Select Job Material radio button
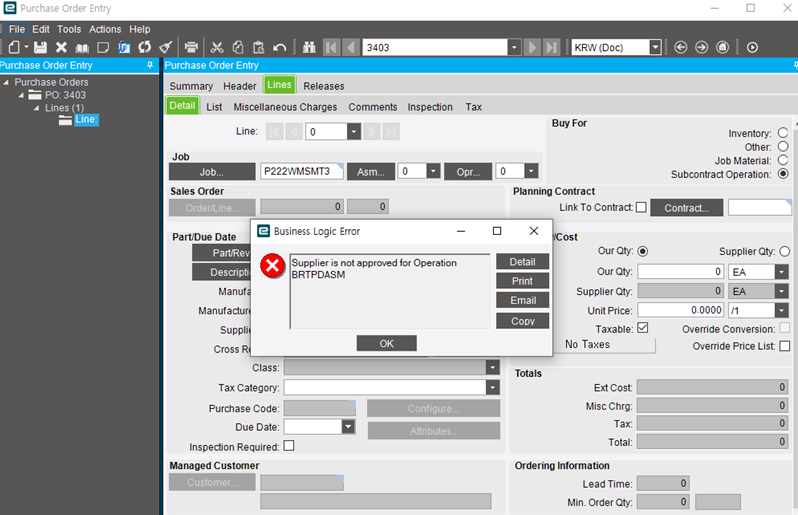798x515 pixels. pyautogui.click(x=783, y=160)
